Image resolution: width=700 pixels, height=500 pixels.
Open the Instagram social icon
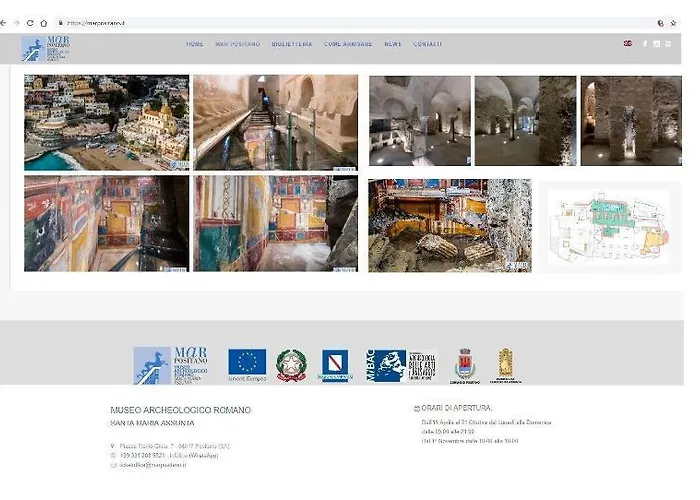pyautogui.click(x=657, y=44)
